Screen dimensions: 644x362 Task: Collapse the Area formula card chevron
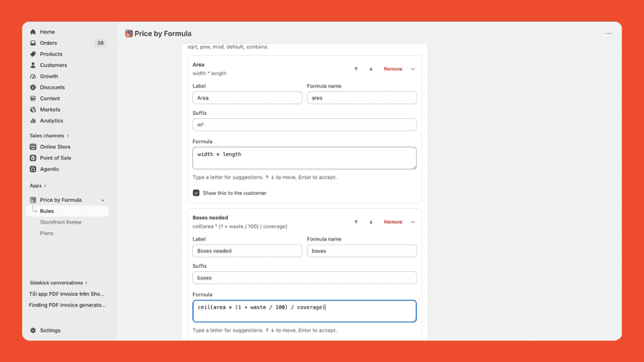tap(413, 69)
